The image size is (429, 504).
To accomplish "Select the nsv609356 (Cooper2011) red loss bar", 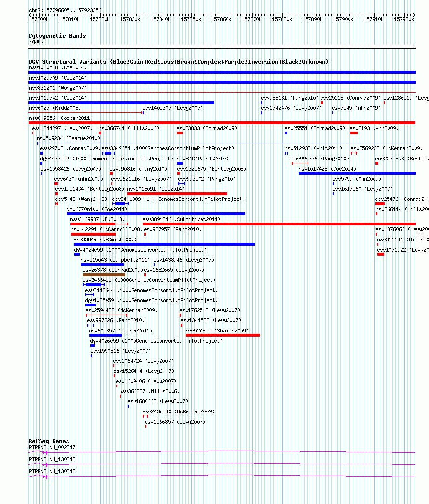I will [222, 123].
